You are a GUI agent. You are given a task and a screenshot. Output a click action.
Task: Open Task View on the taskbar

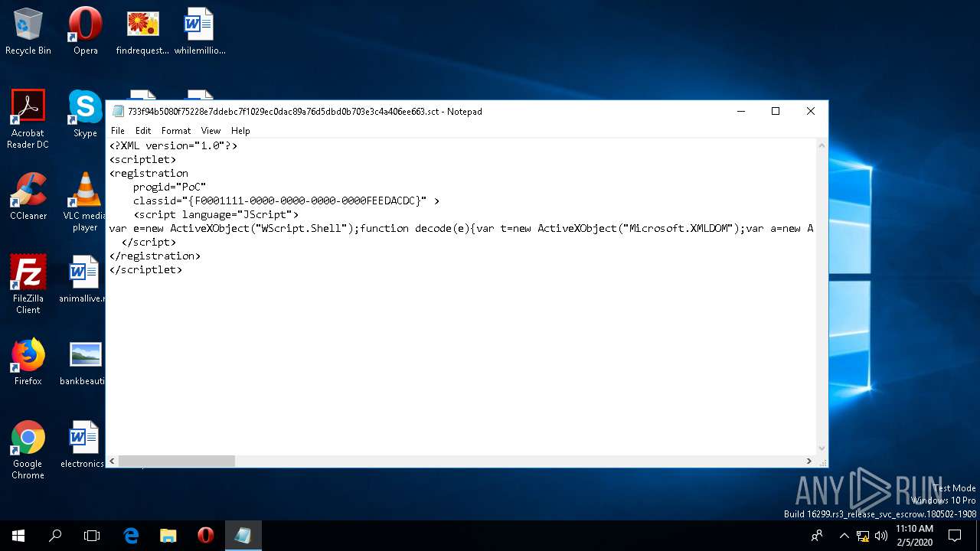pos(92,536)
